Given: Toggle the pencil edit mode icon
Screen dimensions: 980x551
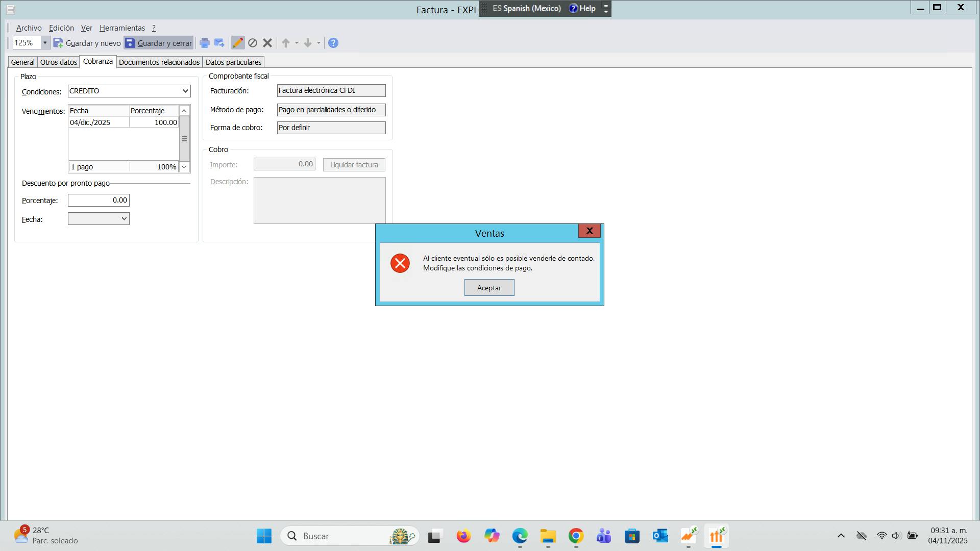Looking at the screenshot, I should [238, 43].
